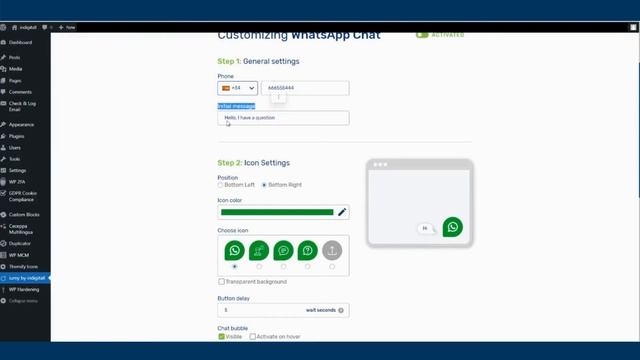Click the highlighted 'Initial message' label

[x=236, y=106]
